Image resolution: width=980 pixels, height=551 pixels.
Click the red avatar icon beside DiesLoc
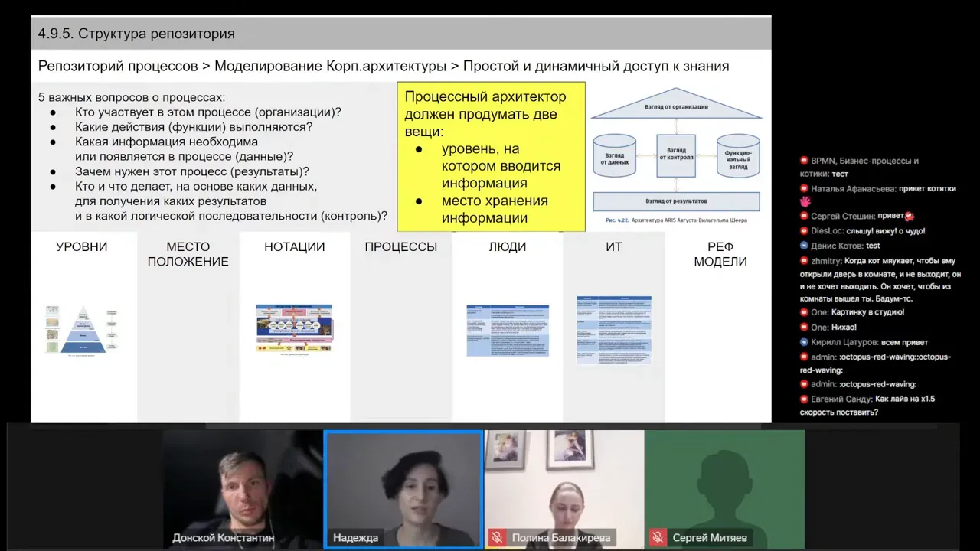pyautogui.click(x=805, y=231)
